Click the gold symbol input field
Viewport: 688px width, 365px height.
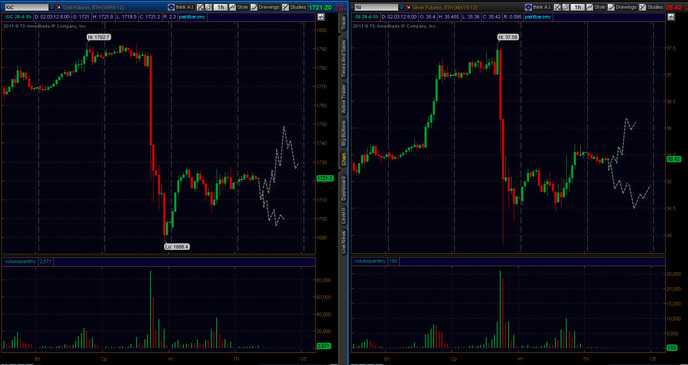tap(26, 7)
